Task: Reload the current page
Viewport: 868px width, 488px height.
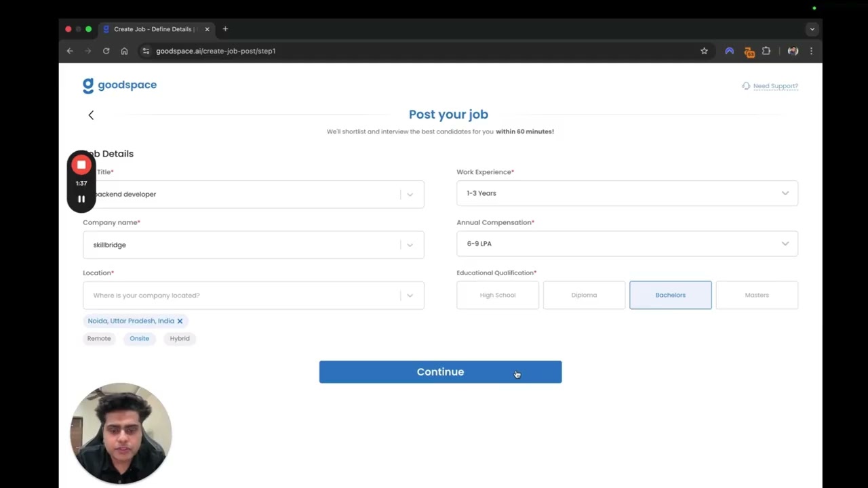Action: click(106, 51)
